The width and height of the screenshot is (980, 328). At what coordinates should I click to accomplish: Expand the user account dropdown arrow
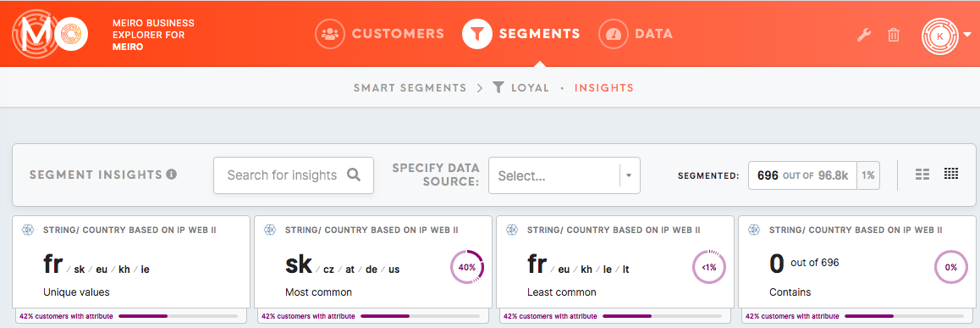point(967,35)
